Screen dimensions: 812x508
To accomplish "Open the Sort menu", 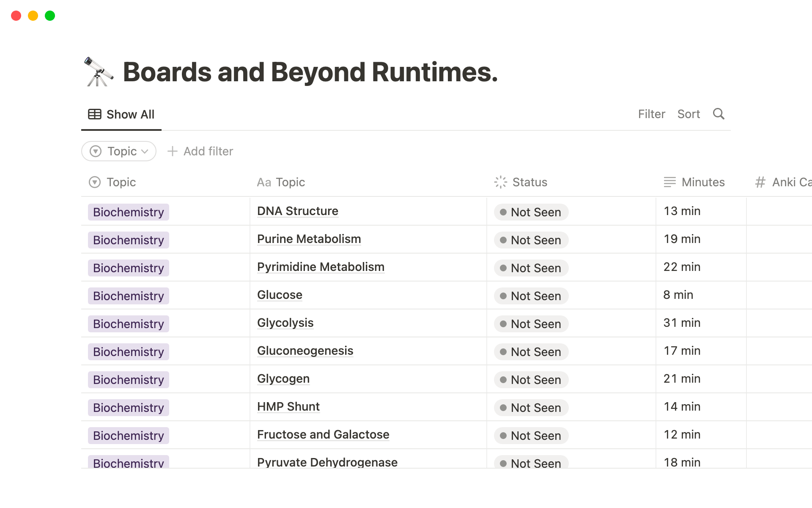I will coord(689,114).
